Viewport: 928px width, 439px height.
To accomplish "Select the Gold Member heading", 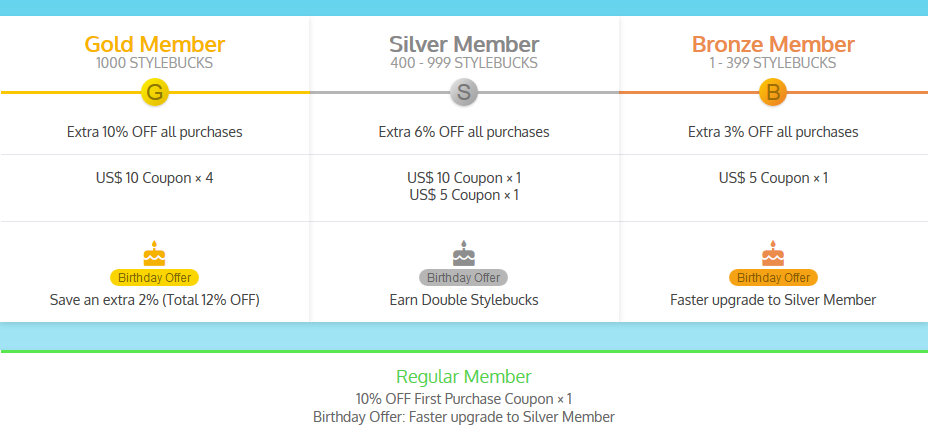I will coord(154,44).
